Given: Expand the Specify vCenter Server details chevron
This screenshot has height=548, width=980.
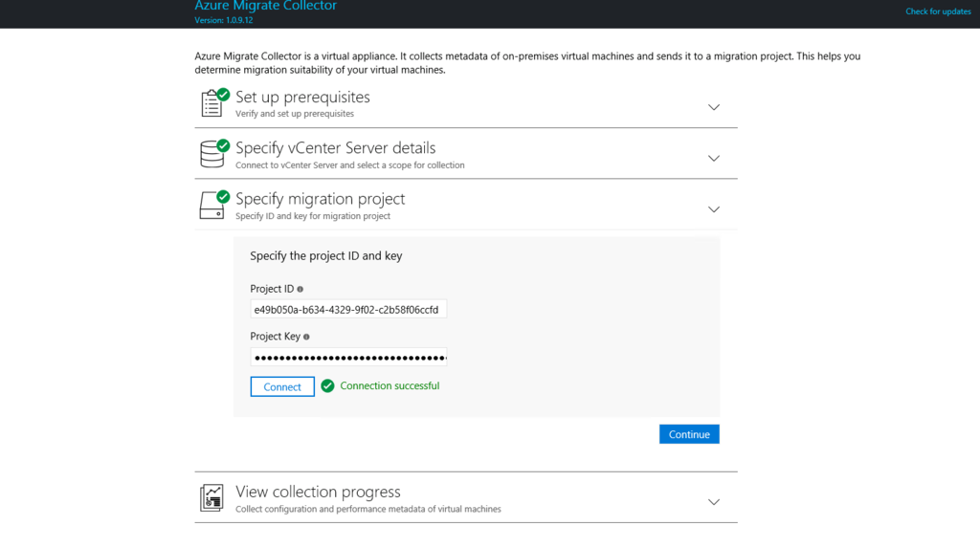Looking at the screenshot, I should [x=714, y=159].
